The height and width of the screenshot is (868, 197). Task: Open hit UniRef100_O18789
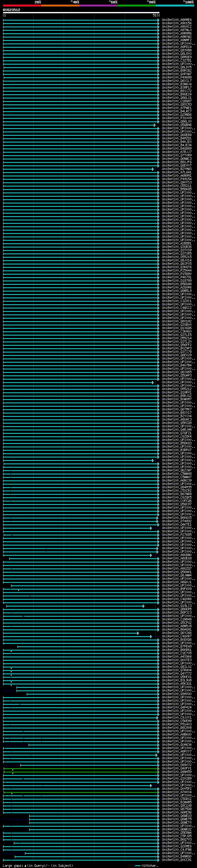point(176,281)
